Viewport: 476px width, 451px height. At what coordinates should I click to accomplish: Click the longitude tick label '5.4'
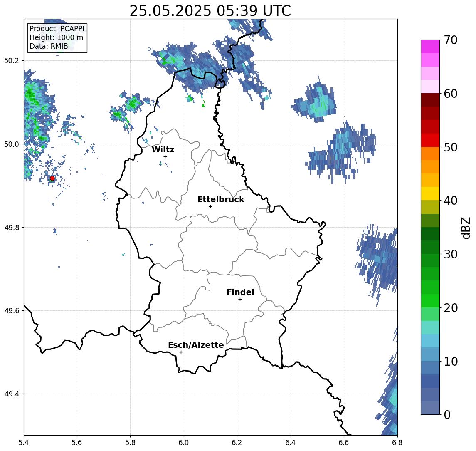[24, 443]
